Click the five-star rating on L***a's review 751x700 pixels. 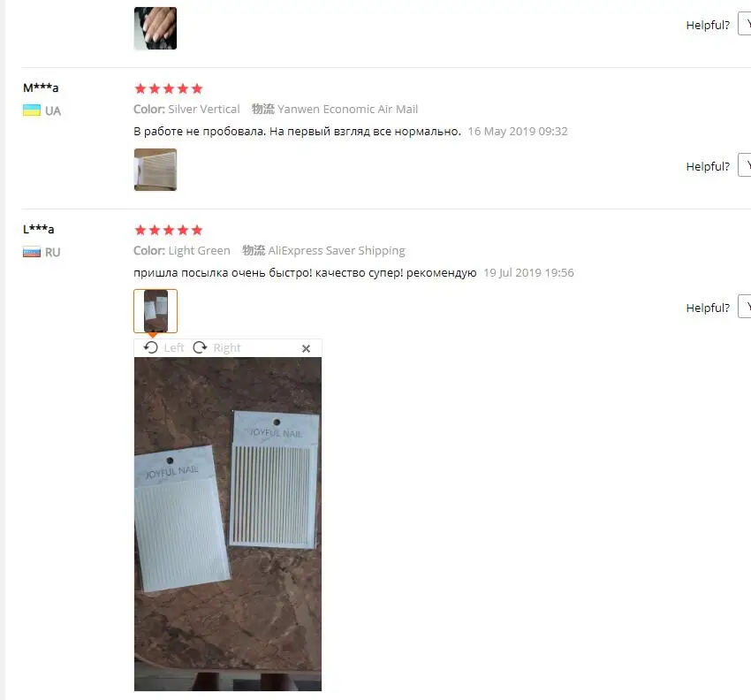tap(169, 230)
